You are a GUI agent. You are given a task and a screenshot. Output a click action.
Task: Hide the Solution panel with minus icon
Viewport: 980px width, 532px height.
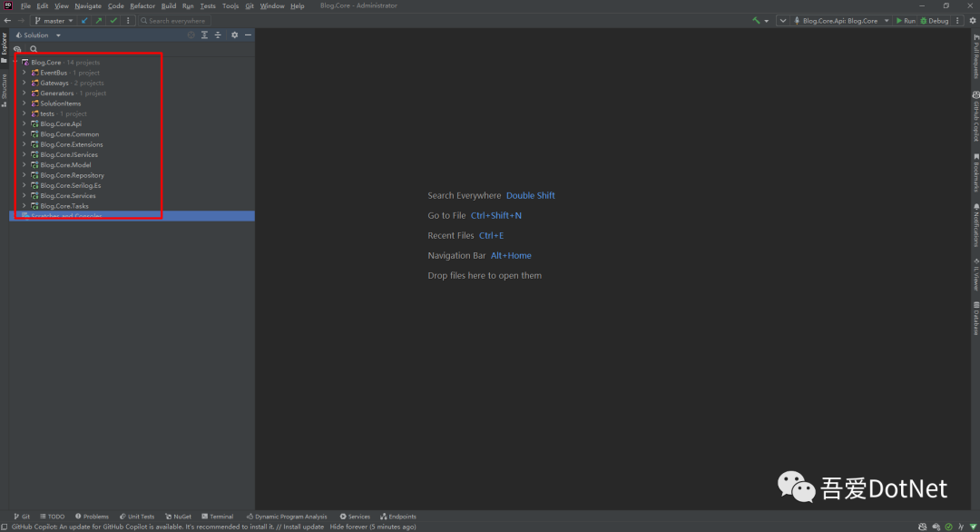point(248,35)
